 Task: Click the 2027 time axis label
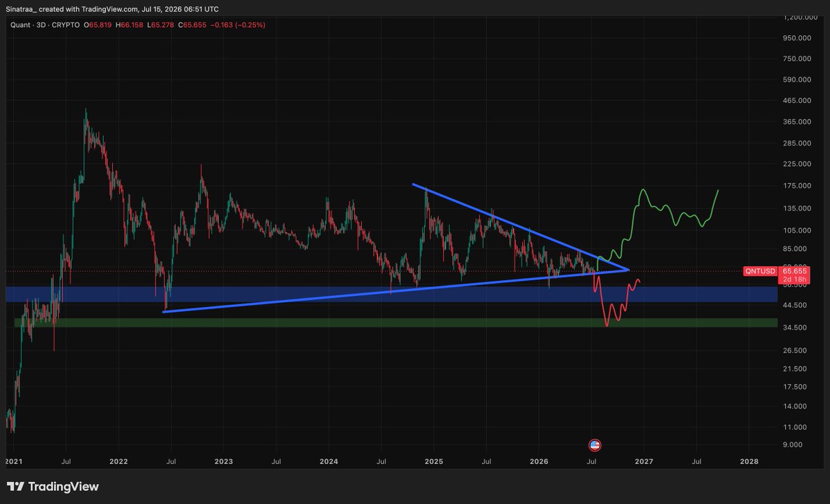(644, 460)
